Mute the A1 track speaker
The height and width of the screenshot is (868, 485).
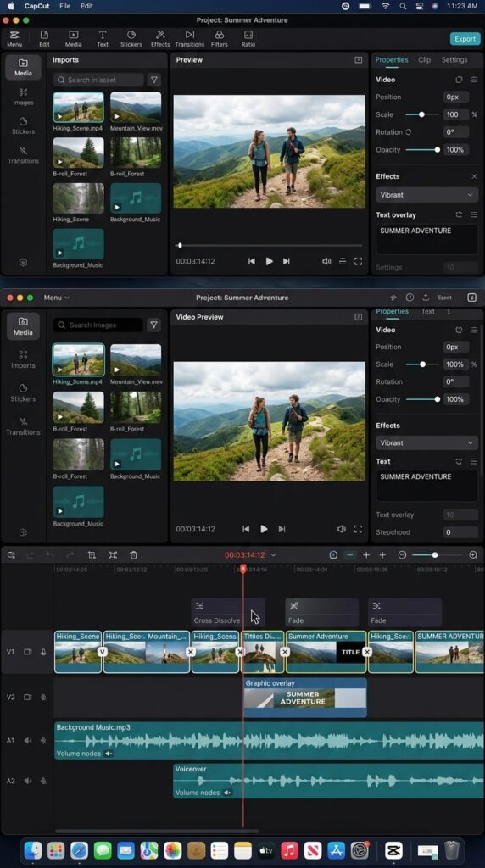coord(28,740)
